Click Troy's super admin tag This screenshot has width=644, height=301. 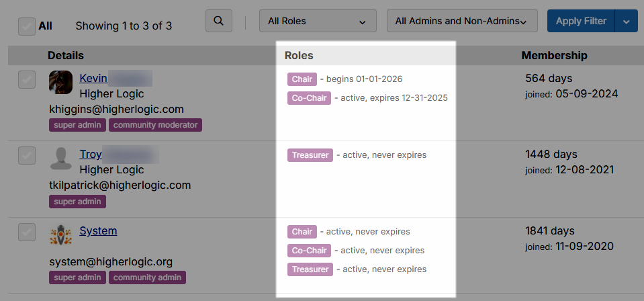(x=78, y=202)
